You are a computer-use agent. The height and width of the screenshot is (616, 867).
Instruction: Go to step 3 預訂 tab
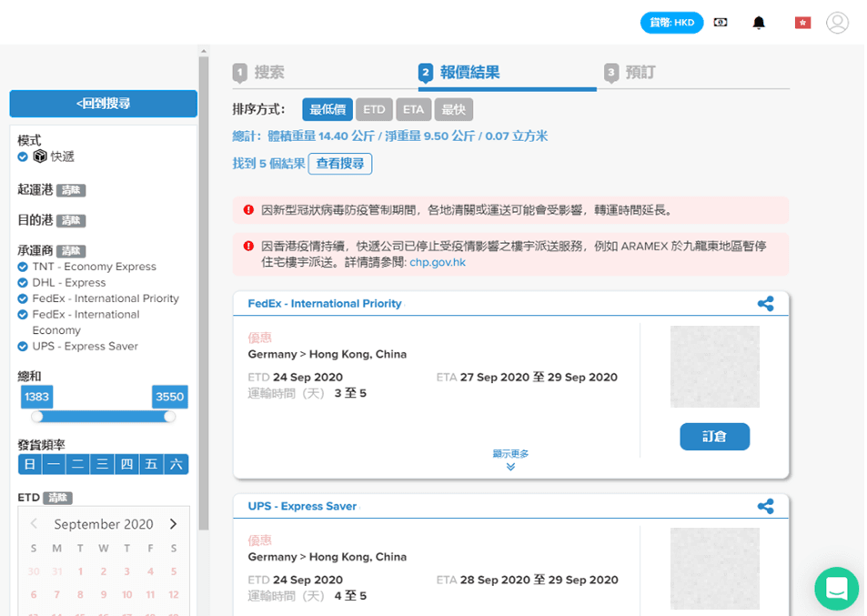630,73
